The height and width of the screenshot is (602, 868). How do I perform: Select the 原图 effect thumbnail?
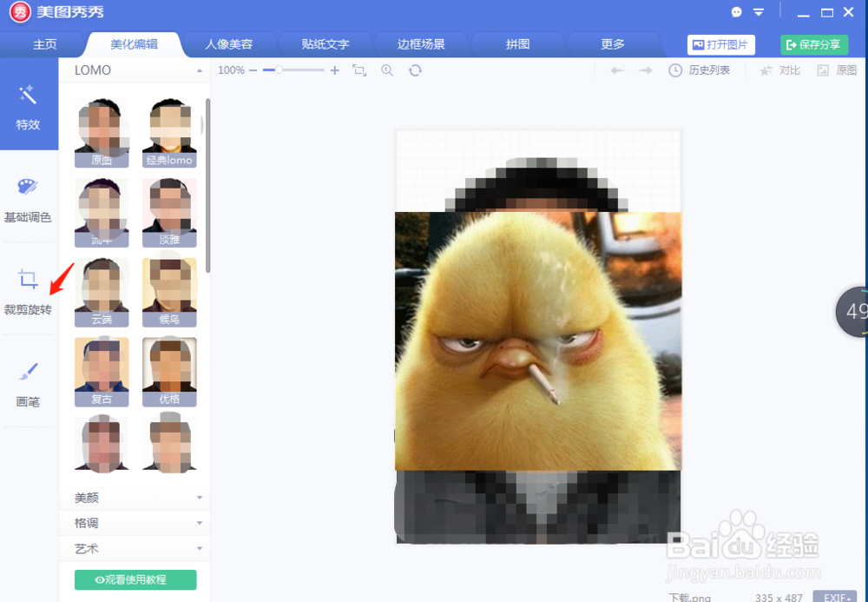(x=102, y=133)
